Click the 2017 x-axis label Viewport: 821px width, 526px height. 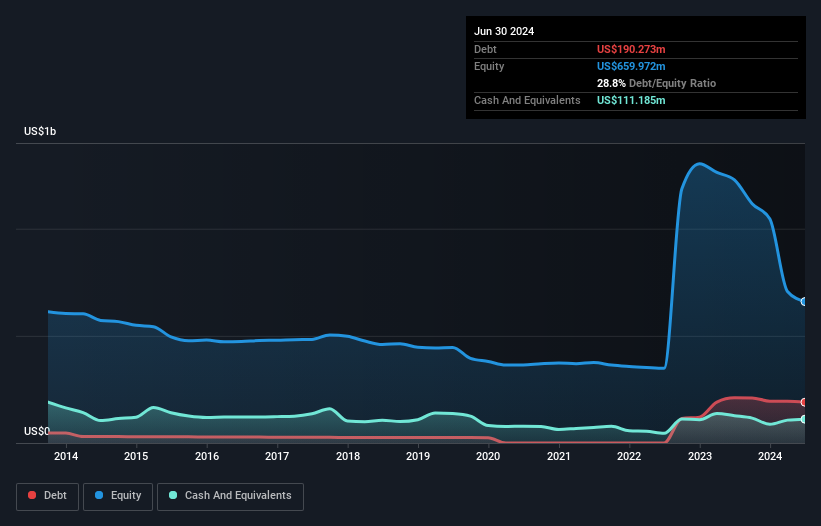point(277,456)
